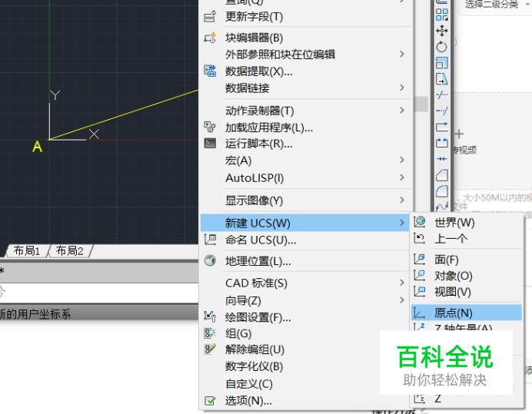Viewport: 532px width, 414px height.
Task: Click the Drafting Settings (绘图设置) icon
Action: coord(210,316)
